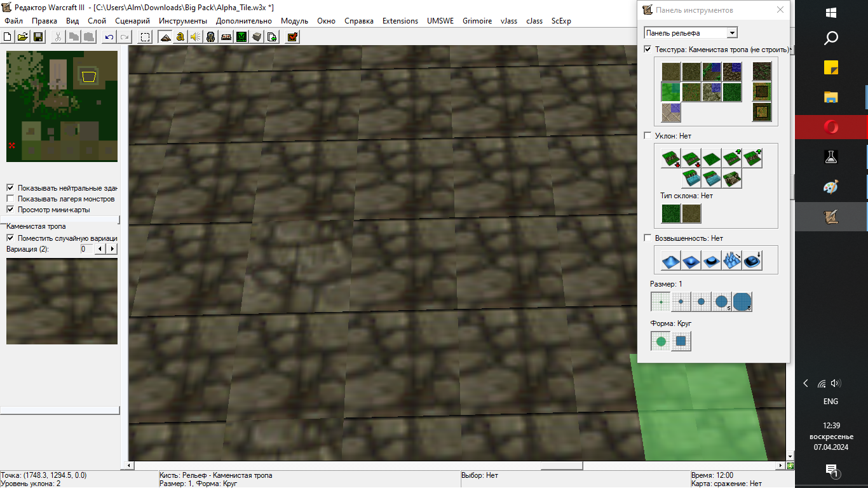Select the noise height tool with spikes
The height and width of the screenshot is (488, 868).
(731, 260)
